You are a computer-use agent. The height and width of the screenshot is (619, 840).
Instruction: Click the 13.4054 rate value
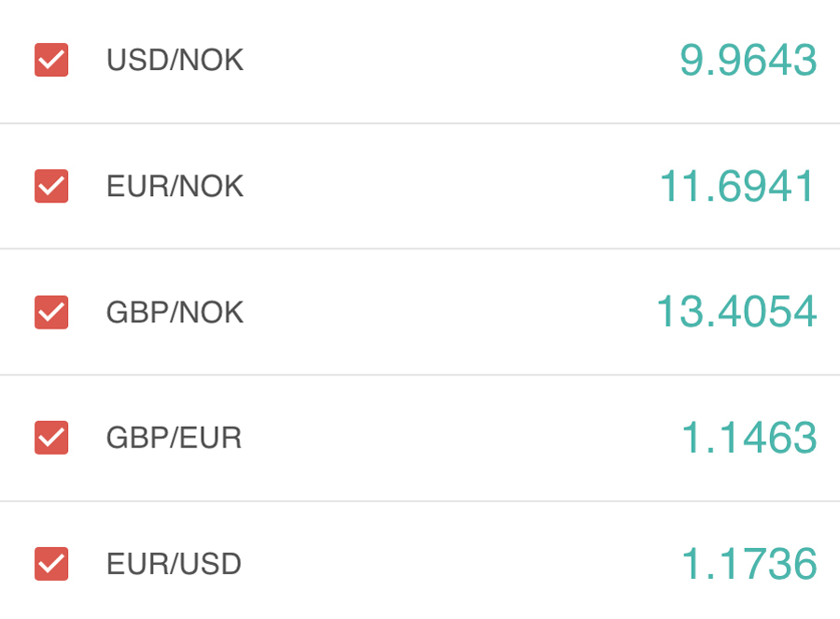coord(736,312)
